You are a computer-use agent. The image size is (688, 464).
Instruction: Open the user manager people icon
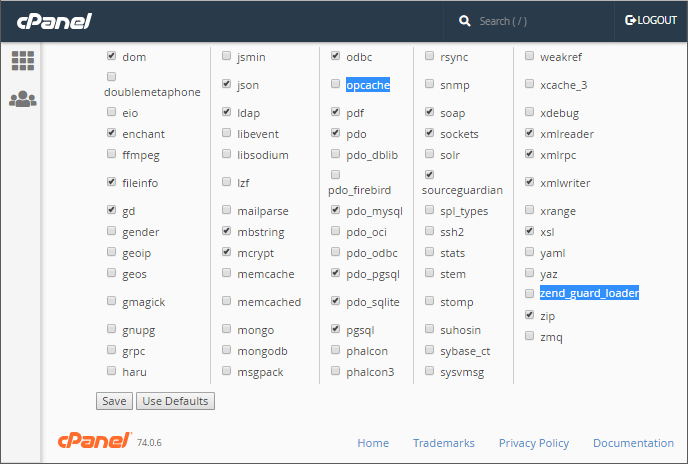[23, 99]
